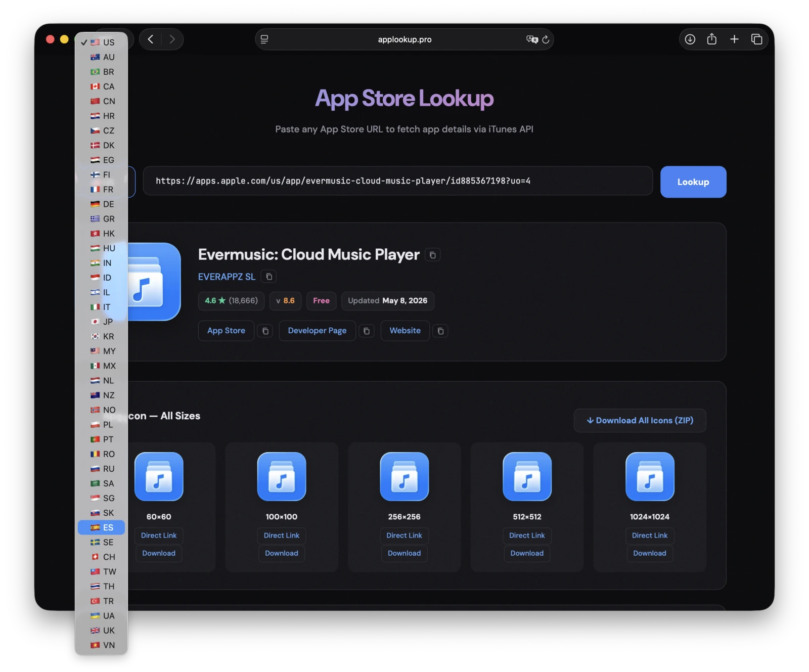Image resolution: width=809 pixels, height=672 pixels.
Task: Pick MX from the country dropdown
Action: pyautogui.click(x=102, y=366)
